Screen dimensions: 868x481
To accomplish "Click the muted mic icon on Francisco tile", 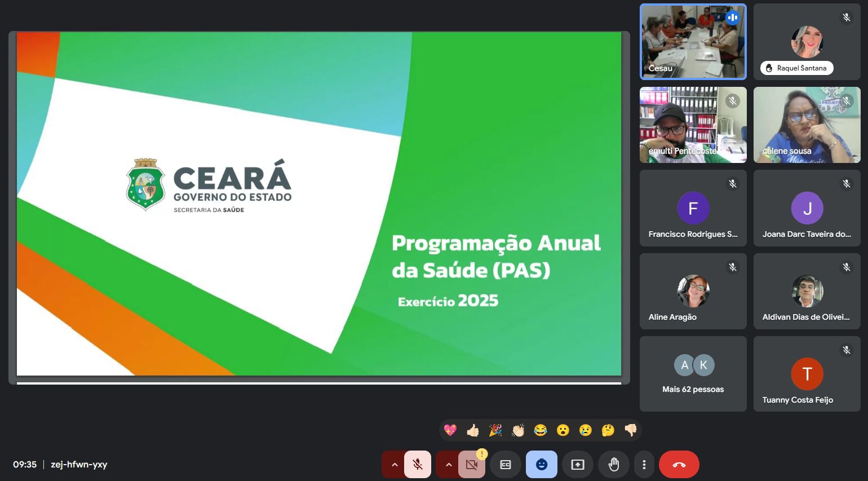I will pos(732,184).
